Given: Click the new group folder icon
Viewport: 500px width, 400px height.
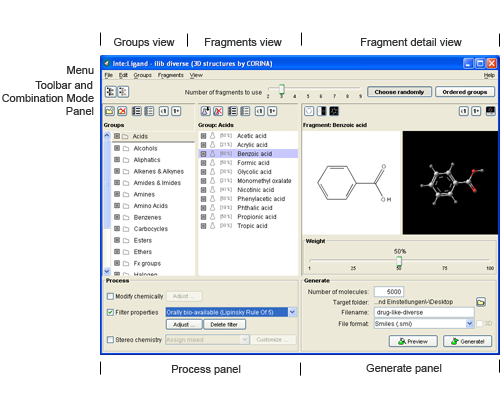Looking at the screenshot, I should pos(110,111).
